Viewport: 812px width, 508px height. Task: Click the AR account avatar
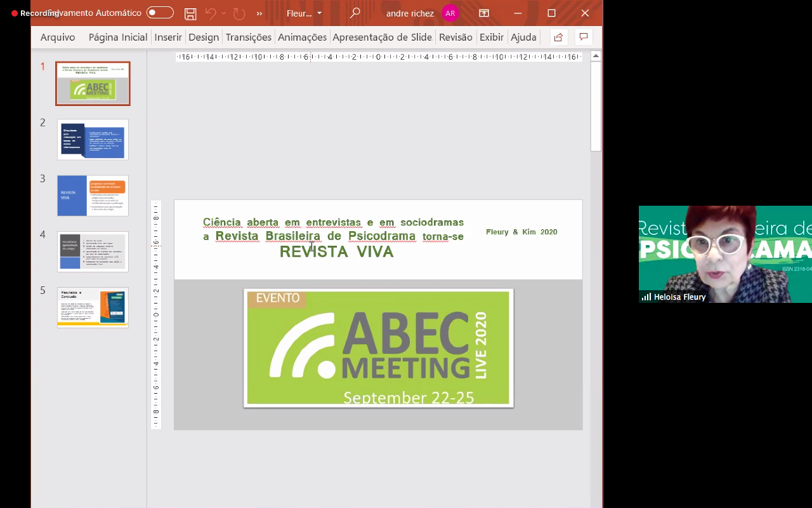[450, 13]
